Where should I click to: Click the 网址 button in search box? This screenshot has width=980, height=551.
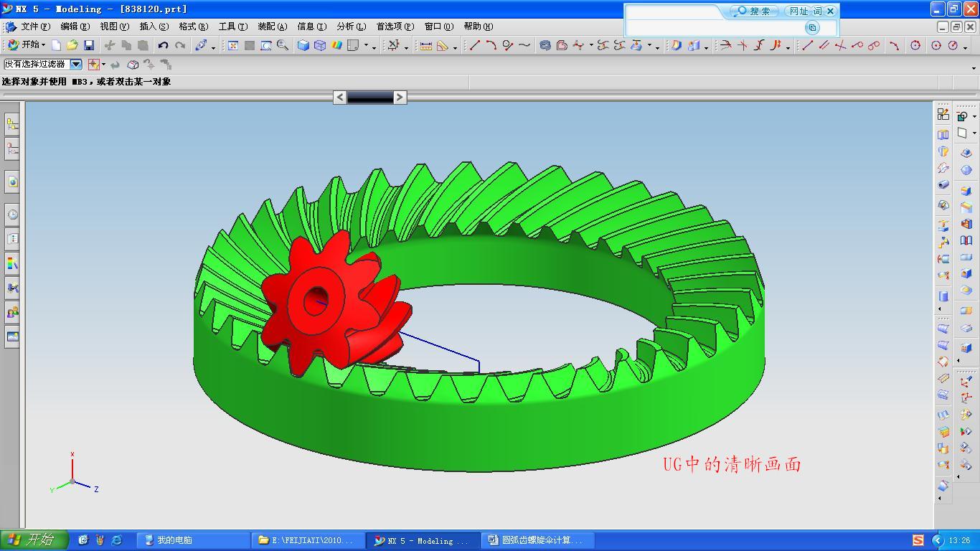798,11
